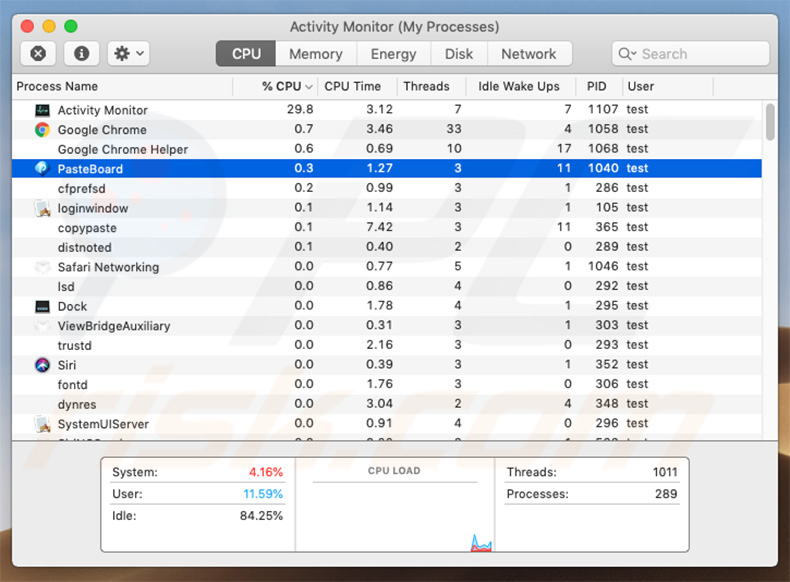Select the fontd process row
Viewport: 790px width, 582px height.
[386, 384]
